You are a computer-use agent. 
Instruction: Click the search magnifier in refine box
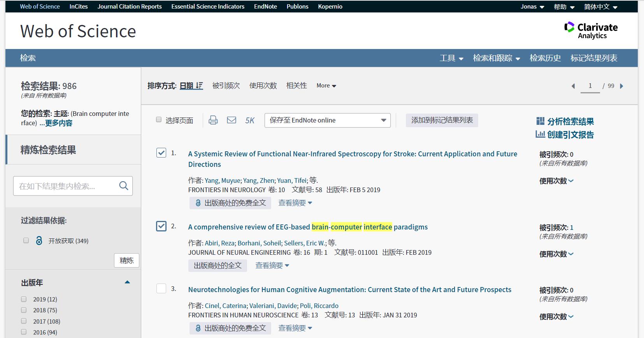124,186
